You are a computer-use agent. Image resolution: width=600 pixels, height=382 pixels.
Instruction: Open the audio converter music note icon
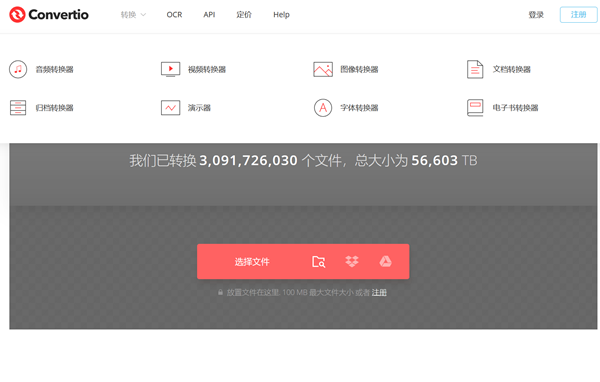point(18,69)
